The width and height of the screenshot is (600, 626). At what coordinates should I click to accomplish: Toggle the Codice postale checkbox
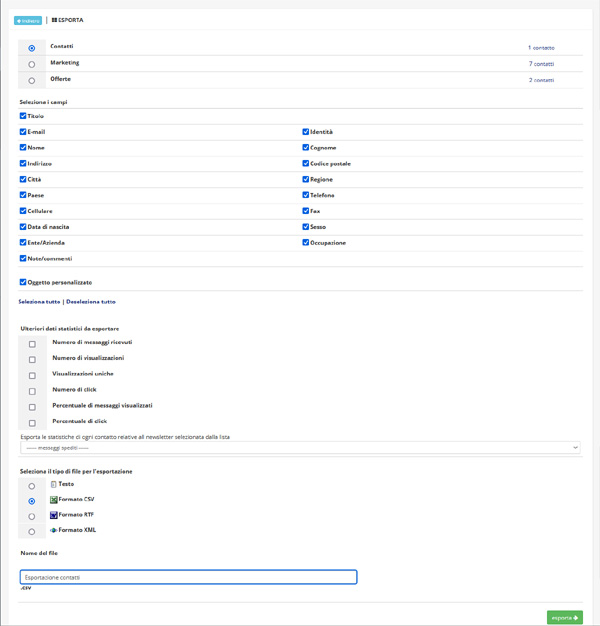[306, 164]
